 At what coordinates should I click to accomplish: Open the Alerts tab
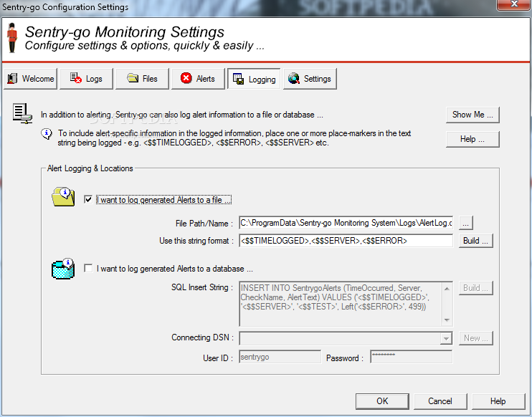tap(198, 79)
